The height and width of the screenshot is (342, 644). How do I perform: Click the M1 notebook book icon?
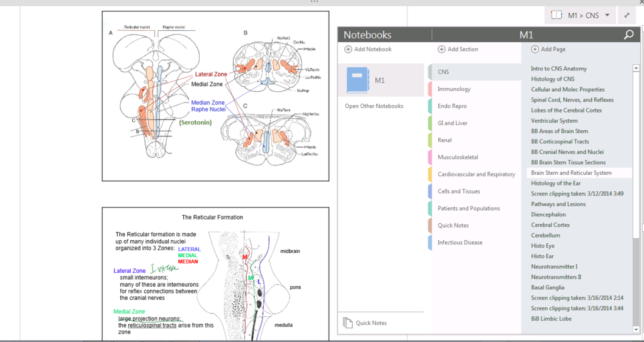point(358,80)
